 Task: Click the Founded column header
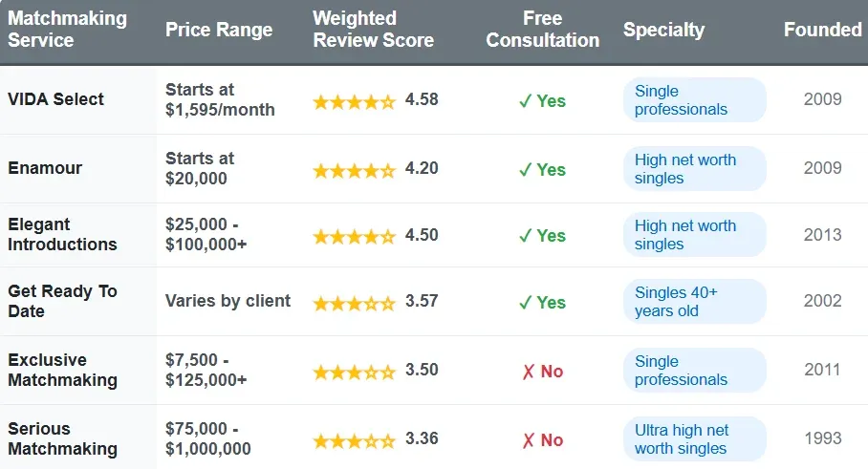[x=822, y=30]
